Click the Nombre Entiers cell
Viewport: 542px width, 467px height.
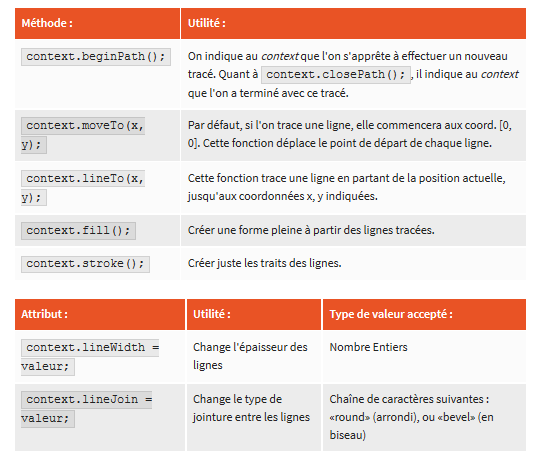pos(368,347)
